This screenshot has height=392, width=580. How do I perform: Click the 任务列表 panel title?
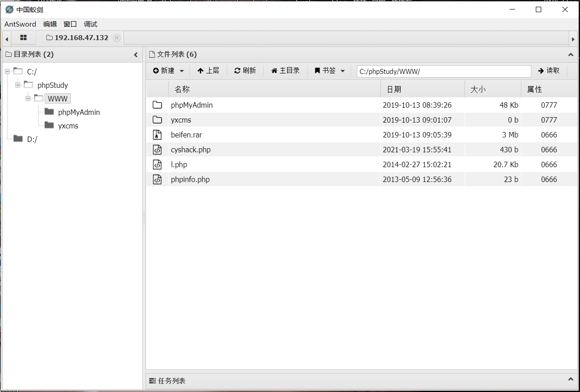coord(171,381)
